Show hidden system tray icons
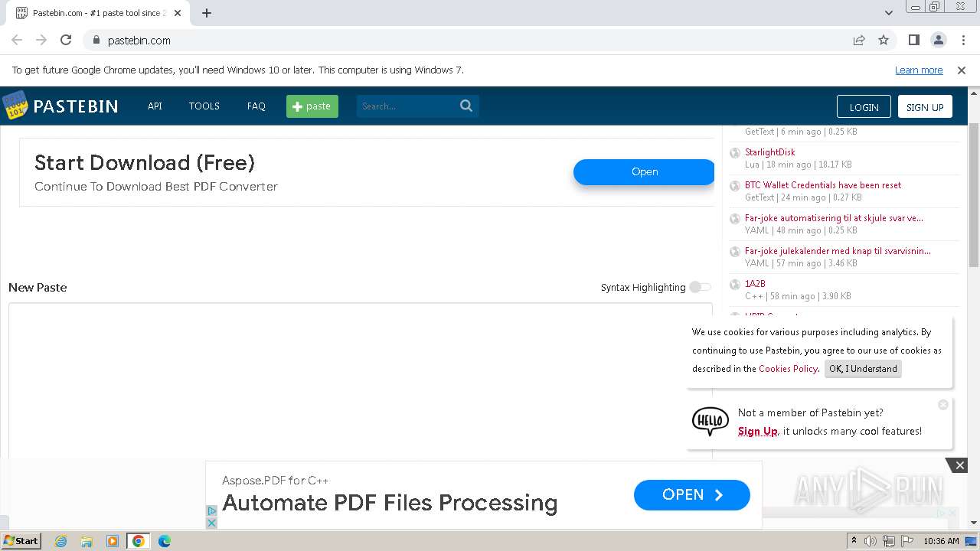The image size is (980, 551). (x=854, y=541)
